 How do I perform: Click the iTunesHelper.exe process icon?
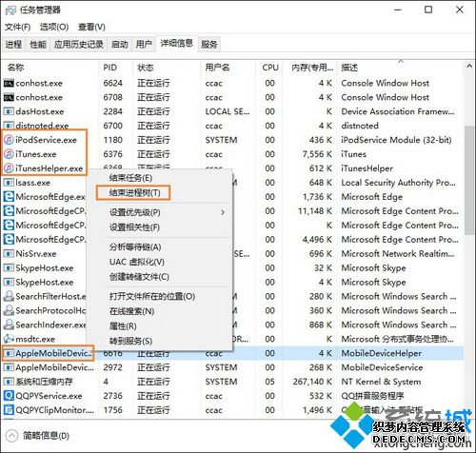click(x=9, y=168)
